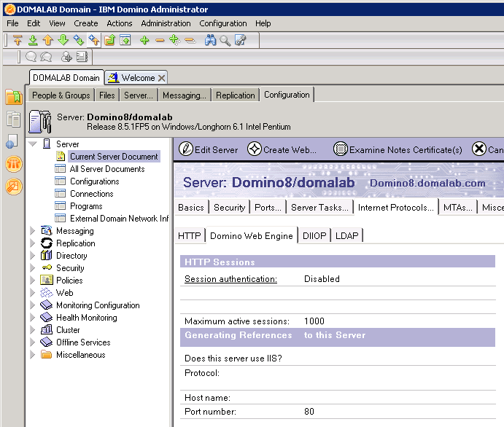This screenshot has width=504, height=427.
Task: Click the magnifying glass search icon
Action: [x=225, y=40]
